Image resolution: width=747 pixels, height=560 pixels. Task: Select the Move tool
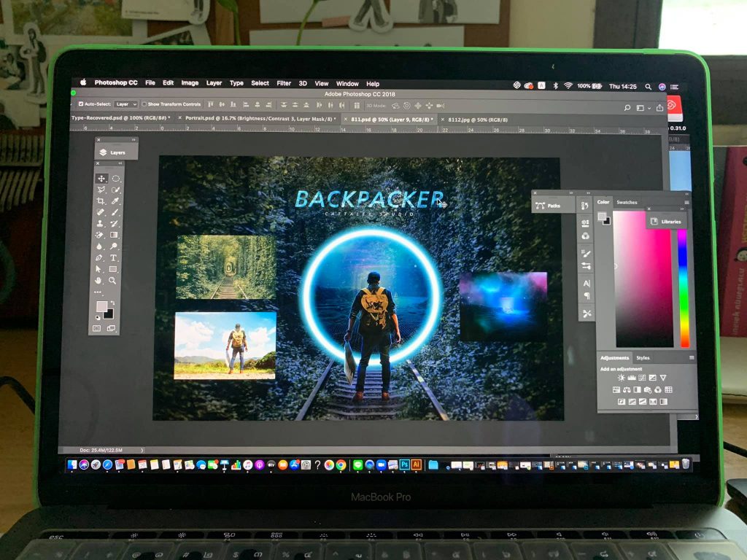(x=101, y=178)
